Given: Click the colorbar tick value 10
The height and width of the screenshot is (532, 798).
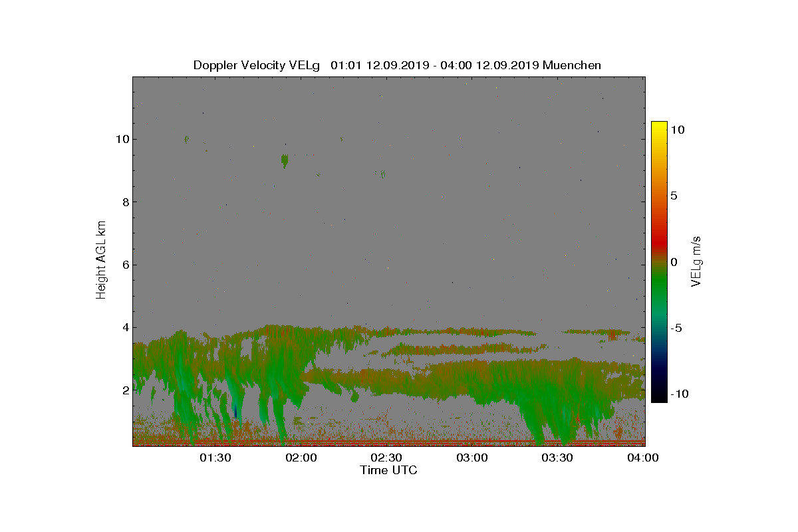Looking at the screenshot, I should 677,130.
